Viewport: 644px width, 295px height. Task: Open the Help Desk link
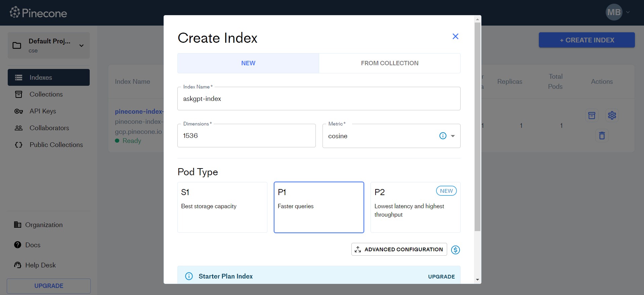click(40, 265)
